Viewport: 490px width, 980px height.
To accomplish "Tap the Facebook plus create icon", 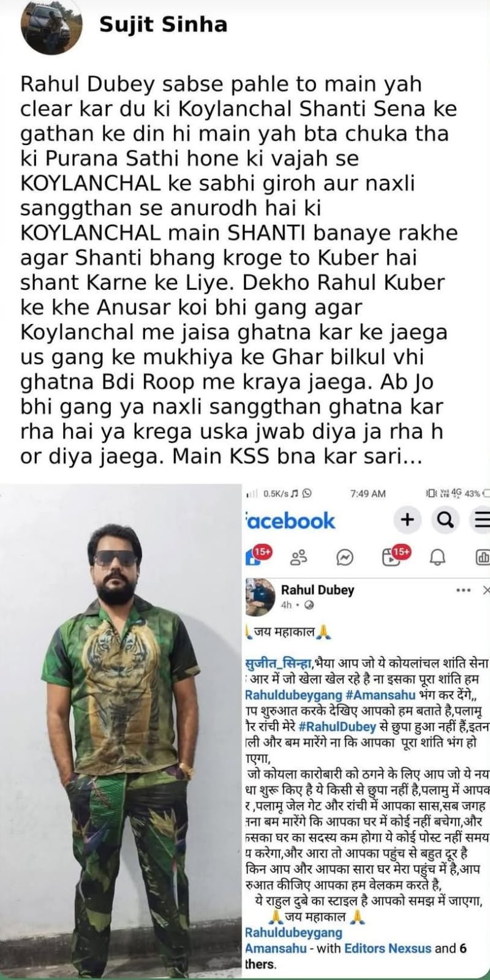I will pos(407,520).
